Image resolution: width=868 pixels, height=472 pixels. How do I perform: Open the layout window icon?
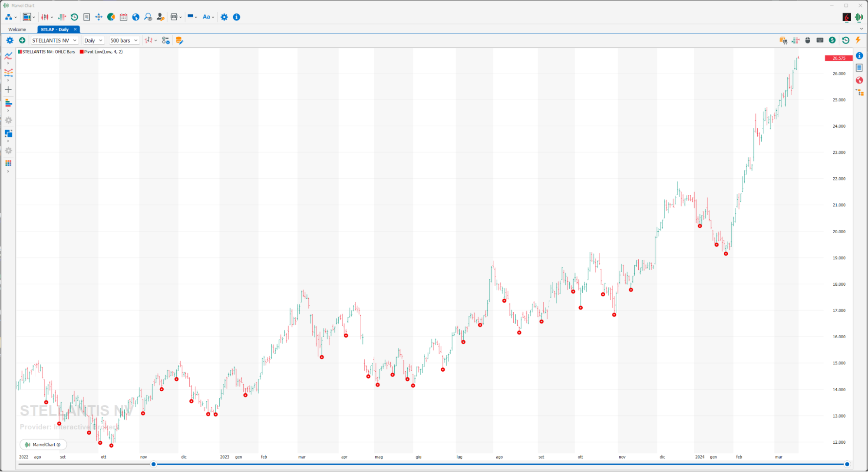click(x=27, y=17)
